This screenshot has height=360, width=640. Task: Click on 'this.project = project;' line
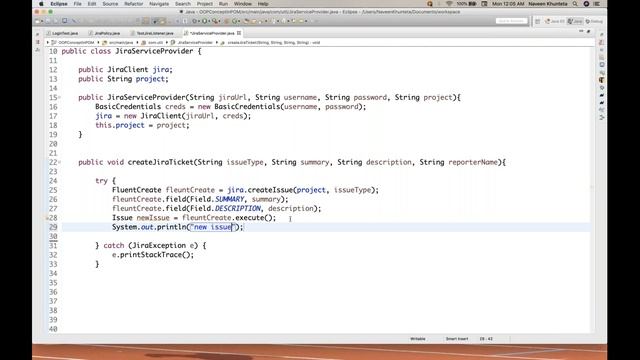[142, 125]
